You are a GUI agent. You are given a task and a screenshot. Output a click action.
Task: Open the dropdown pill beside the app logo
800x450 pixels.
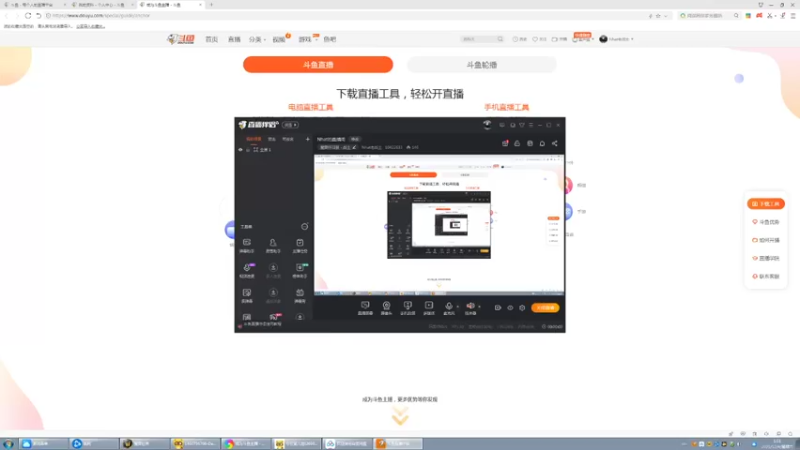point(290,125)
